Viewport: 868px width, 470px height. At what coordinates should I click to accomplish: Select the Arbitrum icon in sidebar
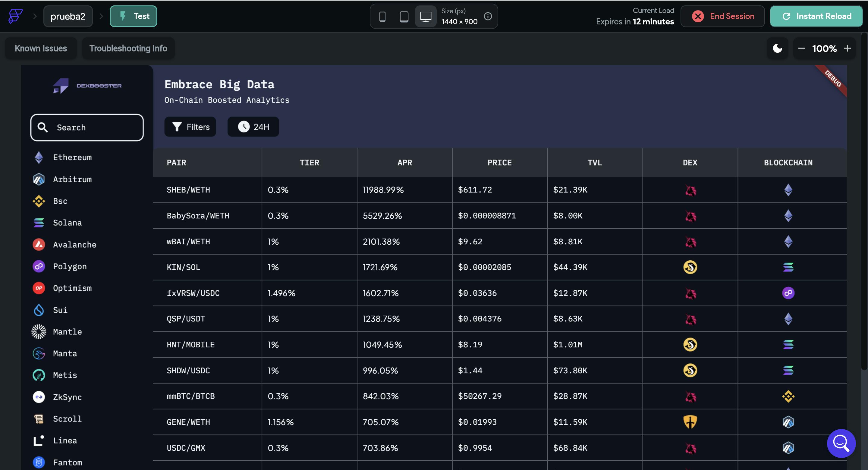39,179
